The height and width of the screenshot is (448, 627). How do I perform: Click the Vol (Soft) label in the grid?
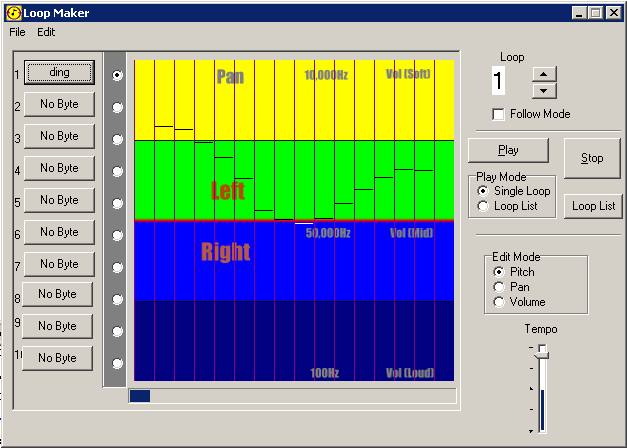[x=408, y=74]
